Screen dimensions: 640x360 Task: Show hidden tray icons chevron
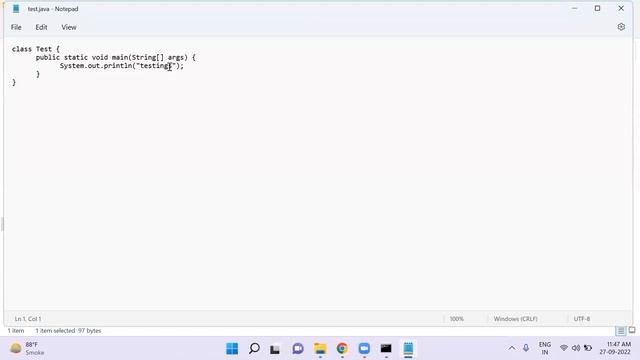[x=511, y=348]
